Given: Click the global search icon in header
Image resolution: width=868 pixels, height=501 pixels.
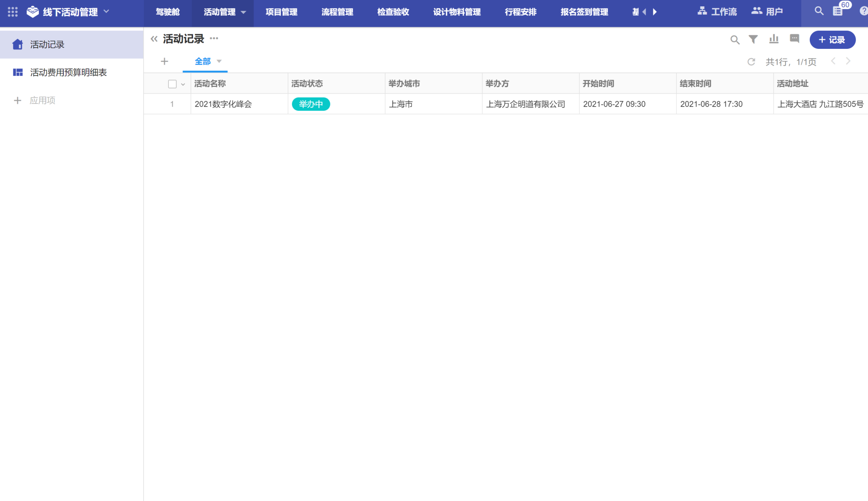Looking at the screenshot, I should tap(819, 11).
